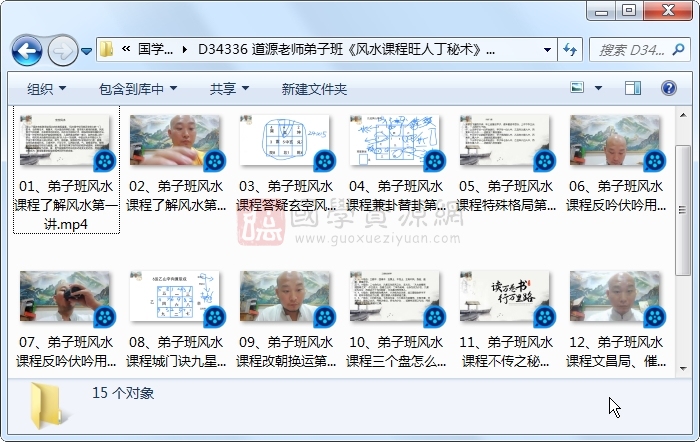The image size is (700, 442).
Task: Open the 共享 menu
Action: point(229,89)
